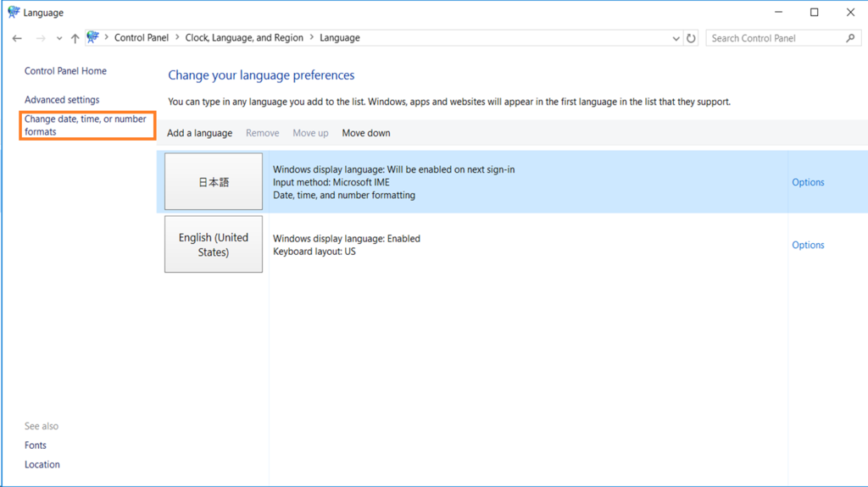The height and width of the screenshot is (487, 868).
Task: Open Control Panel breadcrumb
Action: (x=142, y=37)
